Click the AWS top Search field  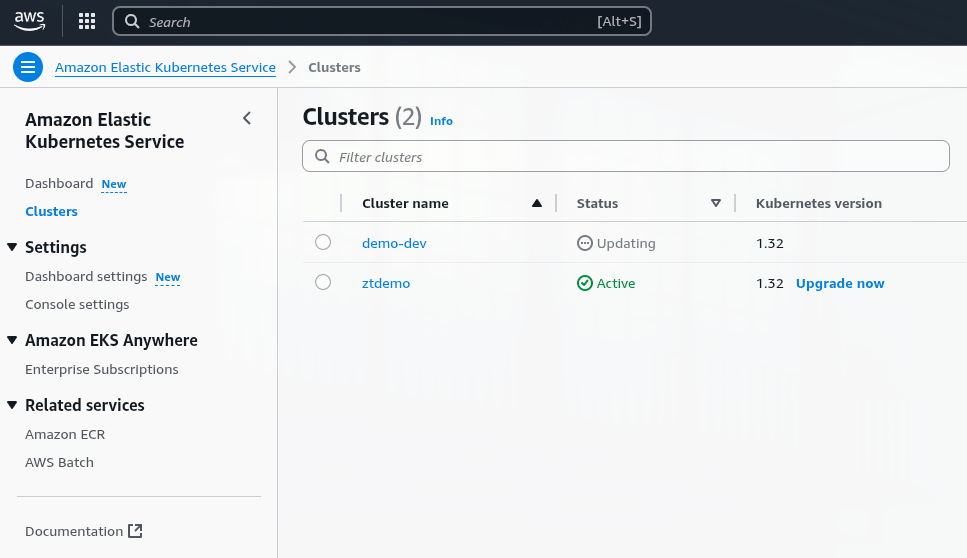[x=380, y=21]
